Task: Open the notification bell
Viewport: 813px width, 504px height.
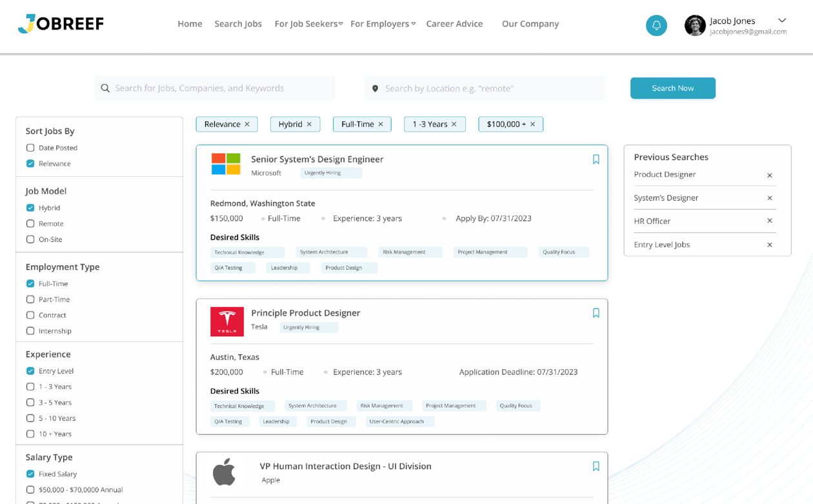Action: click(656, 25)
